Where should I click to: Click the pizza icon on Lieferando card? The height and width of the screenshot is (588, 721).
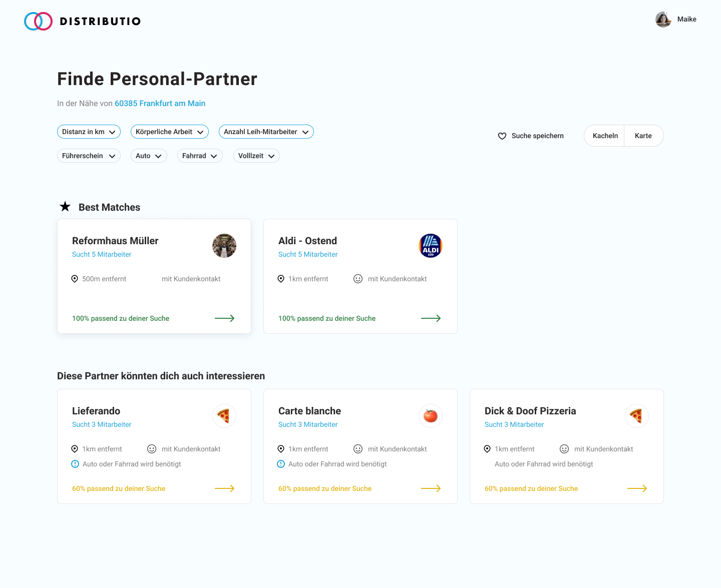[224, 416]
